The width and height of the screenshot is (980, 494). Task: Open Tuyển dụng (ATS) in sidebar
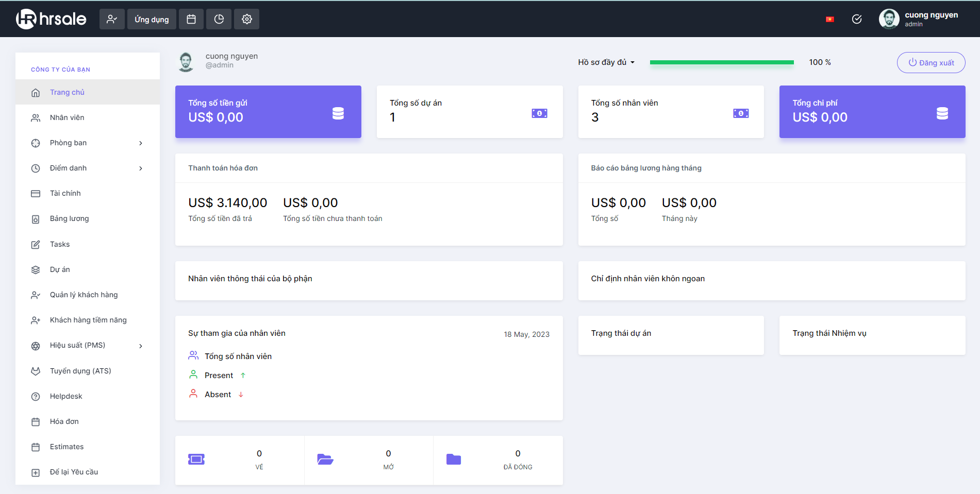[x=88, y=371]
